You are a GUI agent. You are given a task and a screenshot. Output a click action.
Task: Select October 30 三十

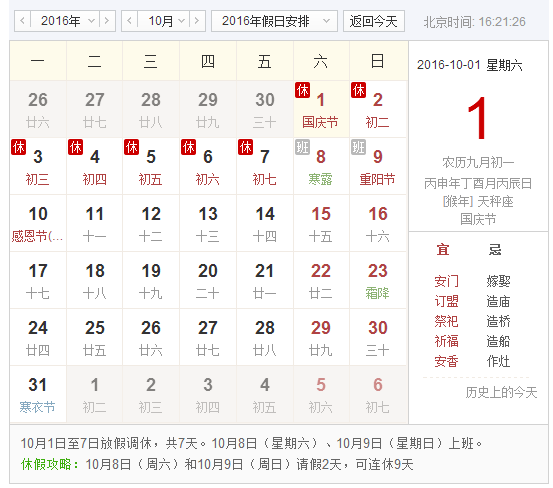click(378, 337)
